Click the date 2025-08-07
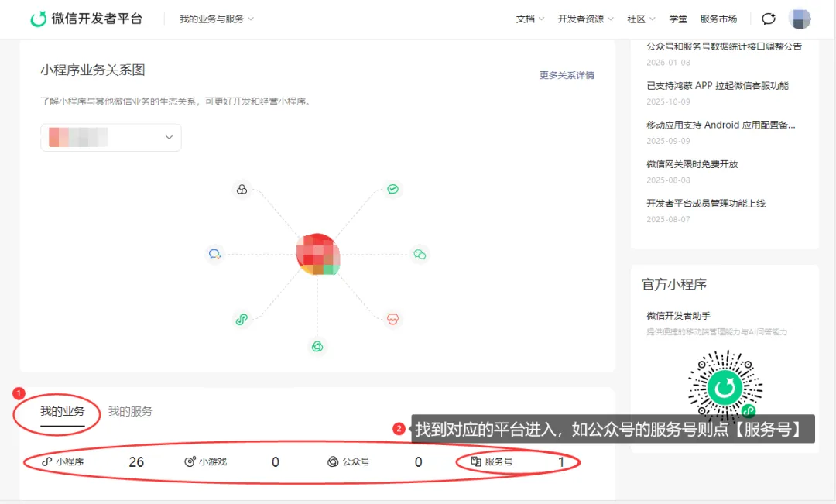Image resolution: width=836 pixels, height=504 pixels. pyautogui.click(x=669, y=219)
